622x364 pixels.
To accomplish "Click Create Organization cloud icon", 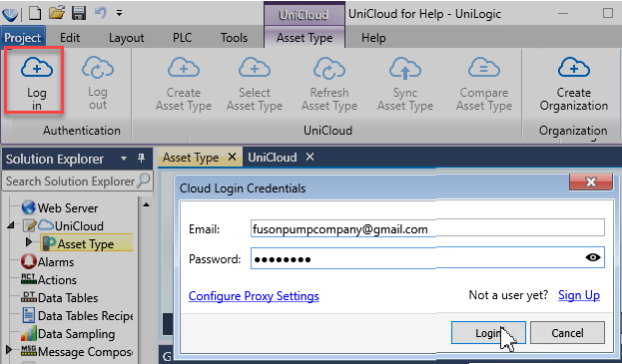I will [x=574, y=68].
